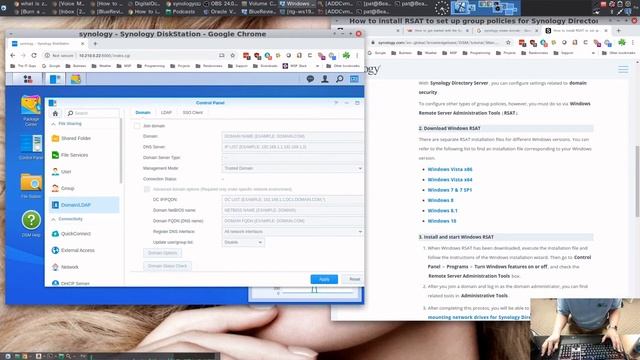Click the DiskStation address bar
This screenshot has width=640, height=360.
(139, 56)
